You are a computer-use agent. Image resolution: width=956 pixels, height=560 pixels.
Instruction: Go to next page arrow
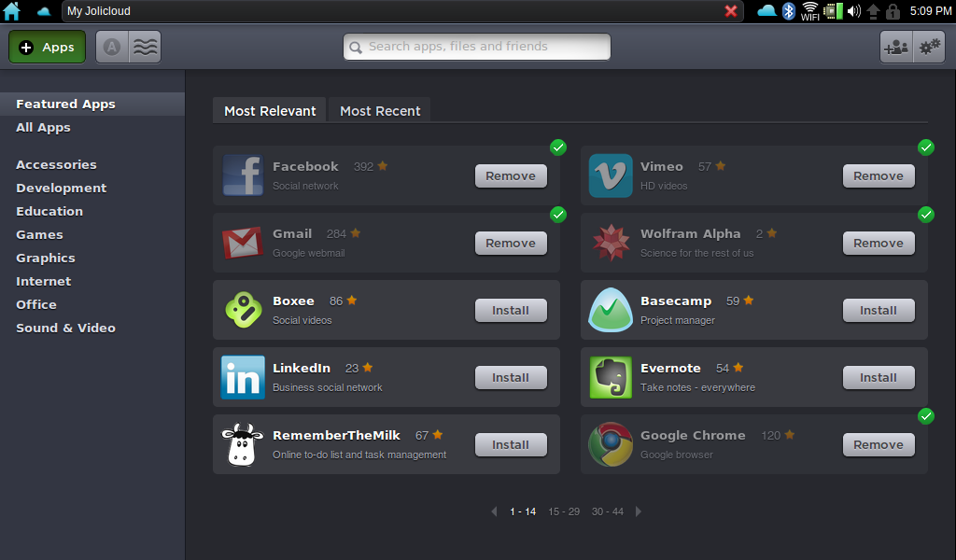(x=639, y=511)
